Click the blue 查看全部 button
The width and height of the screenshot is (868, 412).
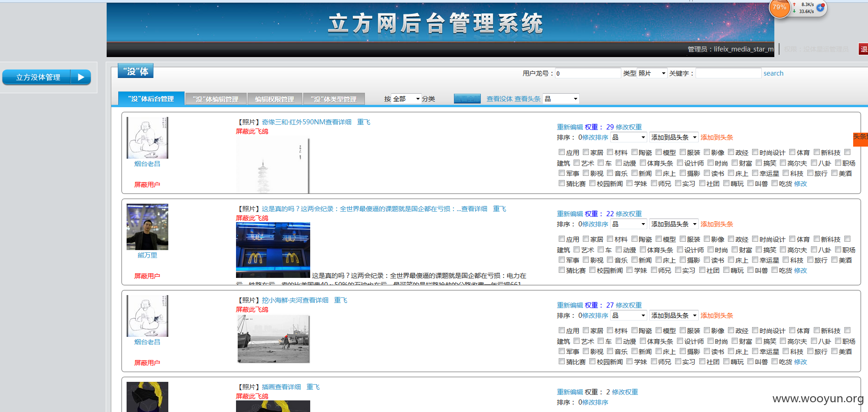point(467,99)
